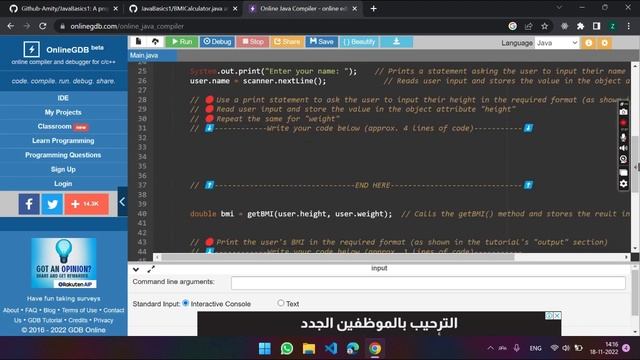Viewport: 640px width, 360px height.
Task: Open the Blog footer link
Action: point(49,310)
